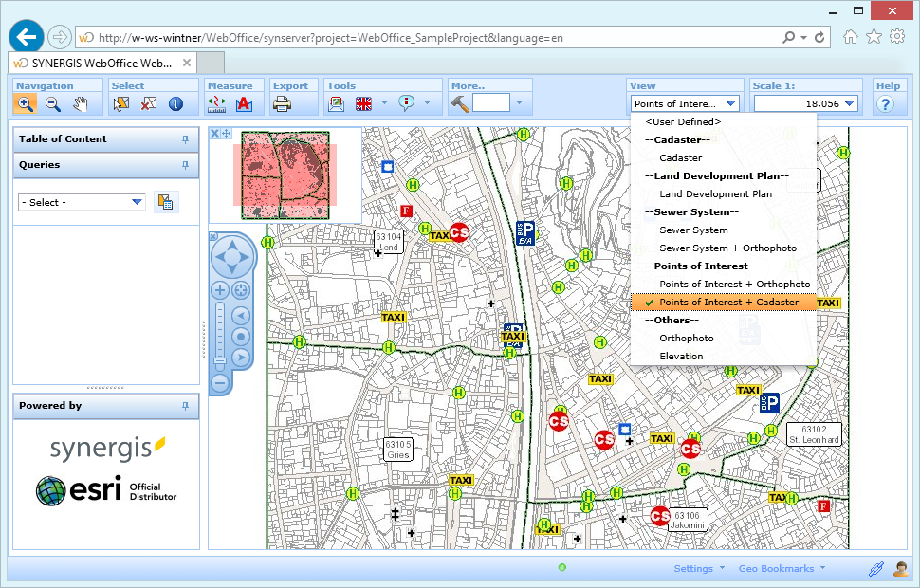Click the overview map thumbnail
This screenshot has width=920, height=588.
click(x=285, y=175)
